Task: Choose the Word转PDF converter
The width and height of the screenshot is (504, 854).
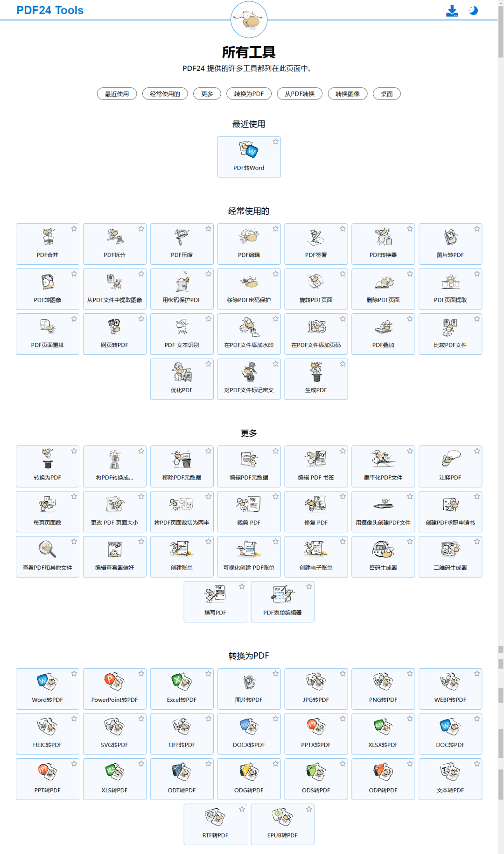Action: [x=48, y=689]
